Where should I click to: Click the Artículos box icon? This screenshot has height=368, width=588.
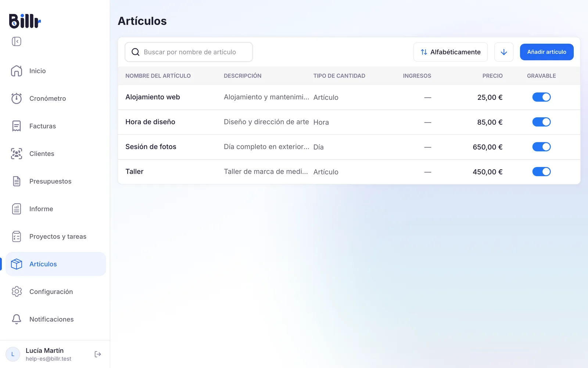[17, 264]
